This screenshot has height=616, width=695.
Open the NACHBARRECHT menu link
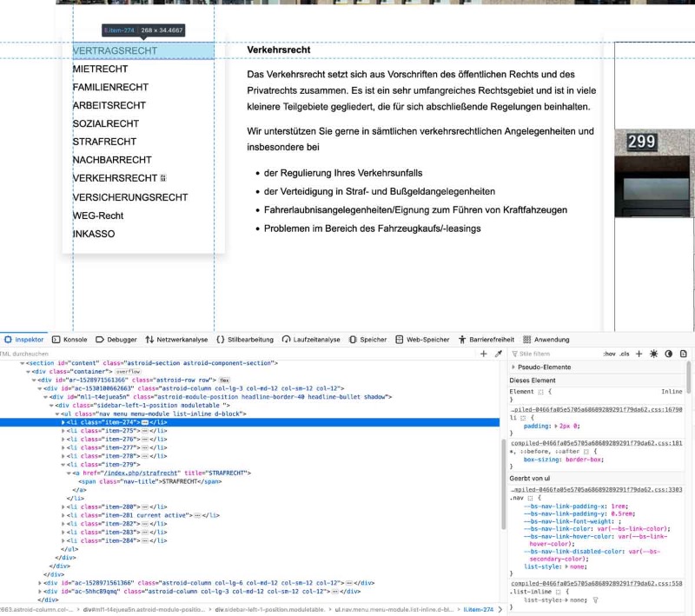pyautogui.click(x=112, y=160)
